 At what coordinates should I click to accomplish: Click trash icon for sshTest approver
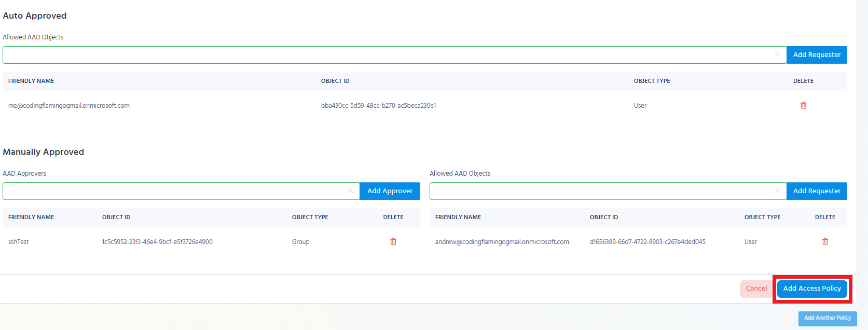[x=393, y=242]
